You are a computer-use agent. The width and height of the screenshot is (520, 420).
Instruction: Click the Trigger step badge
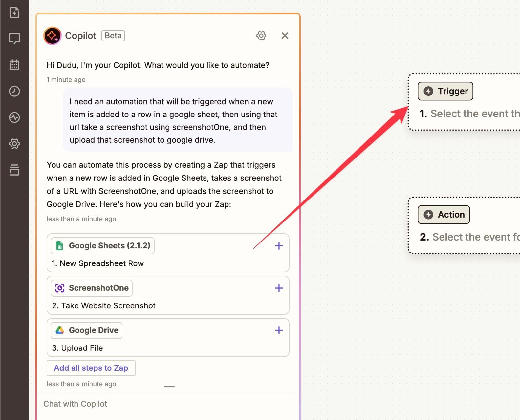445,91
